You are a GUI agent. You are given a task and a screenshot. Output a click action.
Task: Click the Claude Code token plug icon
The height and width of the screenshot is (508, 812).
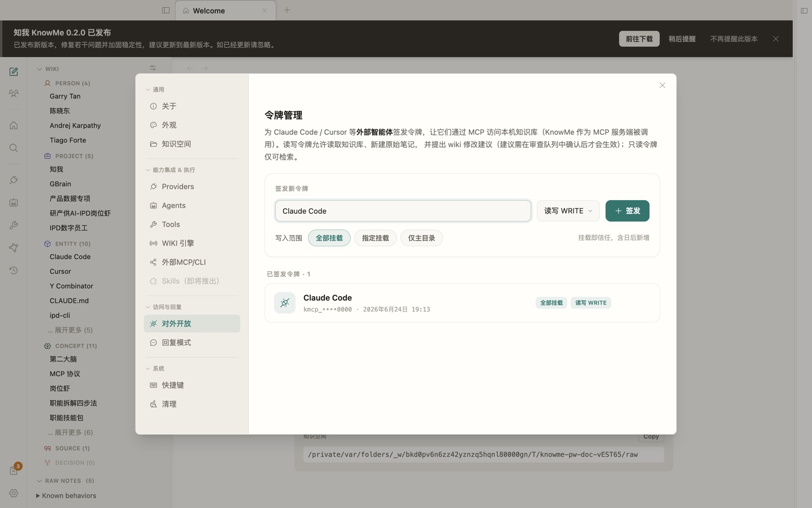click(285, 303)
